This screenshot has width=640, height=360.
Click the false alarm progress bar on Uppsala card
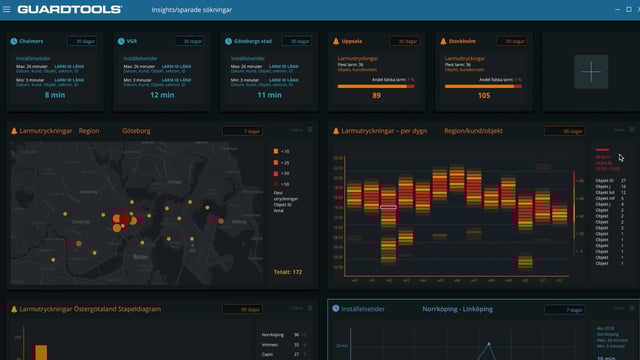376,87
